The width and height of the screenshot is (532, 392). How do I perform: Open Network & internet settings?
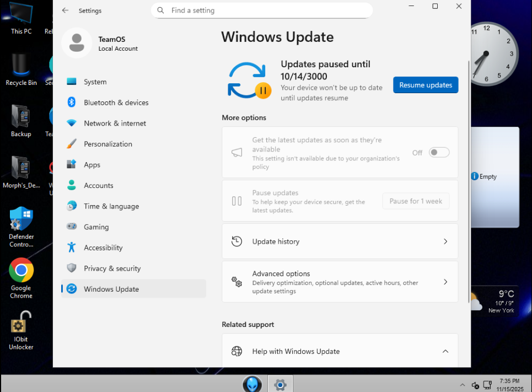click(133, 123)
